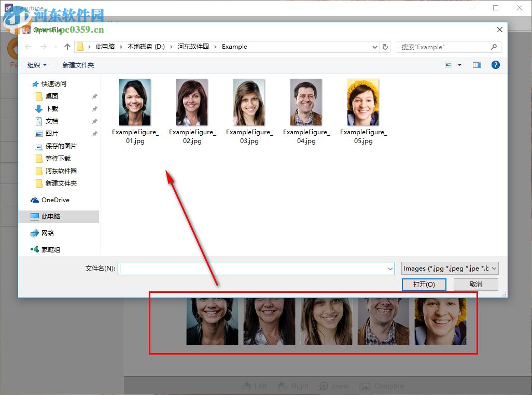Click chevron after 此电脑 in path

click(121, 47)
